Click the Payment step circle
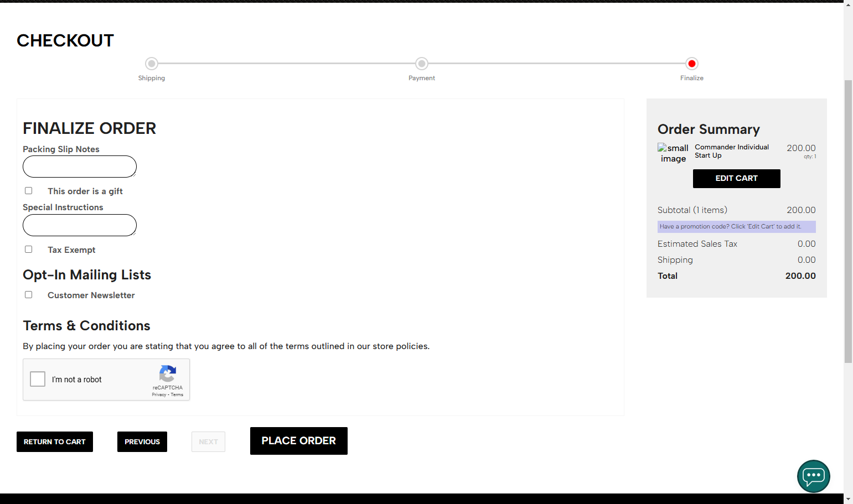This screenshot has width=853, height=504. pos(422,64)
